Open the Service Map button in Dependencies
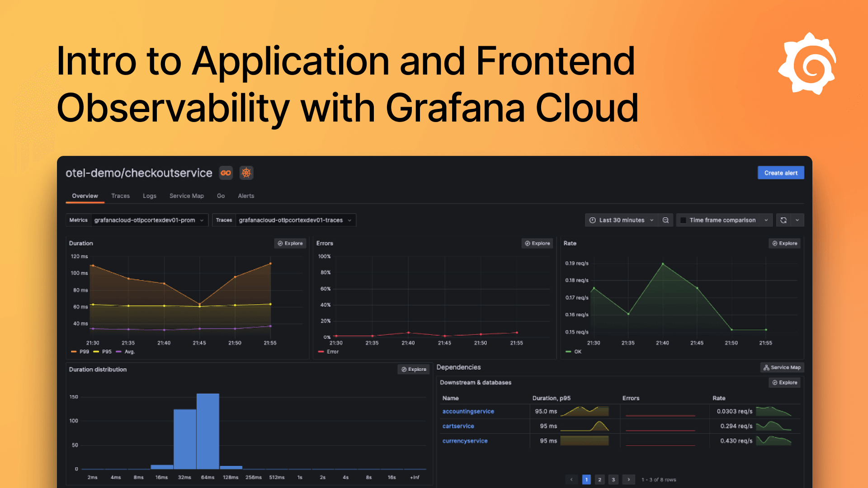 pyautogui.click(x=782, y=368)
